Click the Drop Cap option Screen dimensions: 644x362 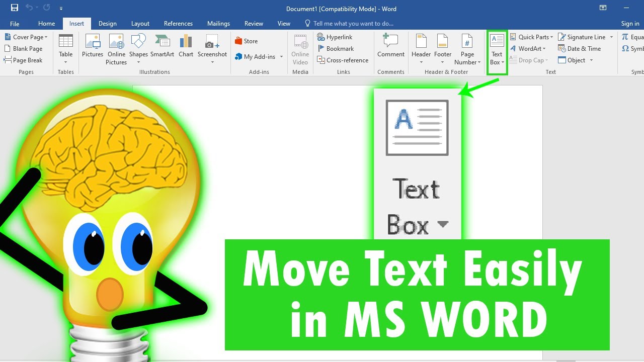click(529, 60)
